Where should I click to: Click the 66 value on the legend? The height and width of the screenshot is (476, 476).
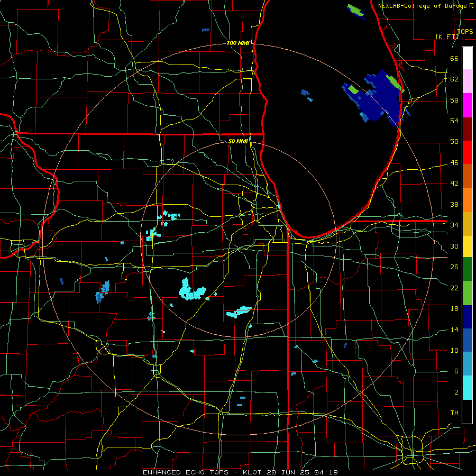[454, 58]
